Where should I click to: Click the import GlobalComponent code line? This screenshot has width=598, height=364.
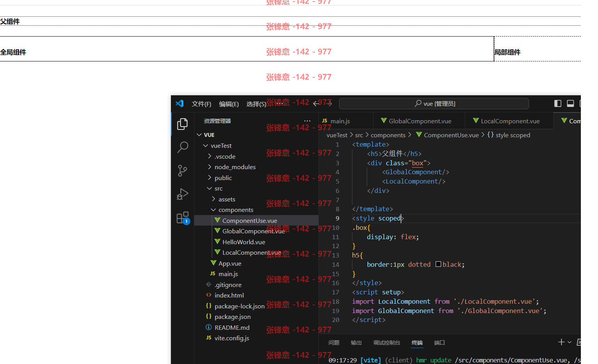point(449,311)
